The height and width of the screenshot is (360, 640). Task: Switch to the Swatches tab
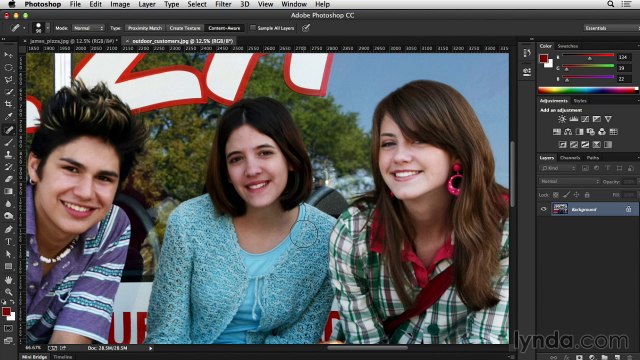568,46
